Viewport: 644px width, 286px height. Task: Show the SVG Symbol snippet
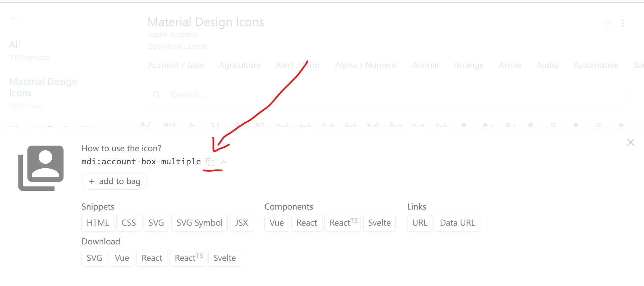pos(200,223)
